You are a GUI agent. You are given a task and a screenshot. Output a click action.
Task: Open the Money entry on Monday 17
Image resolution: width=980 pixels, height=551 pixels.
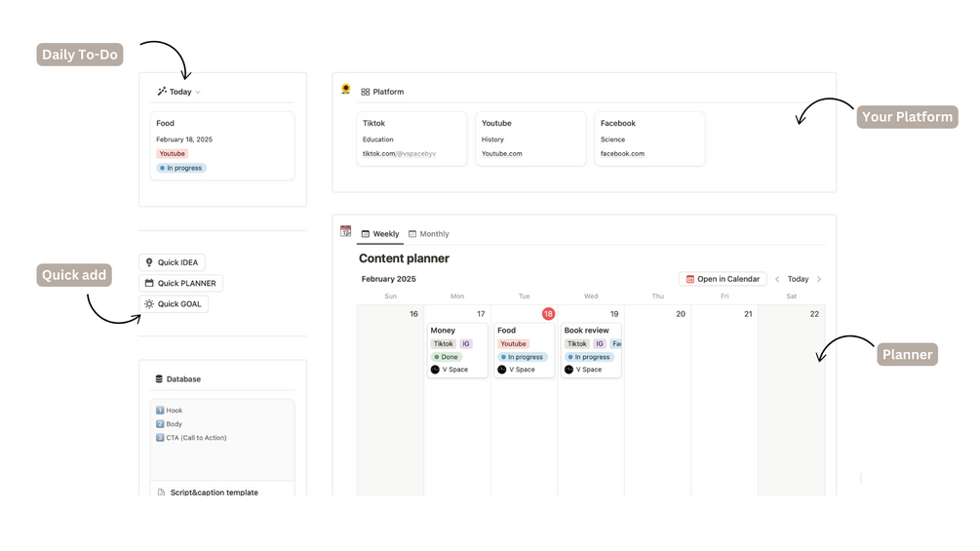pos(444,331)
